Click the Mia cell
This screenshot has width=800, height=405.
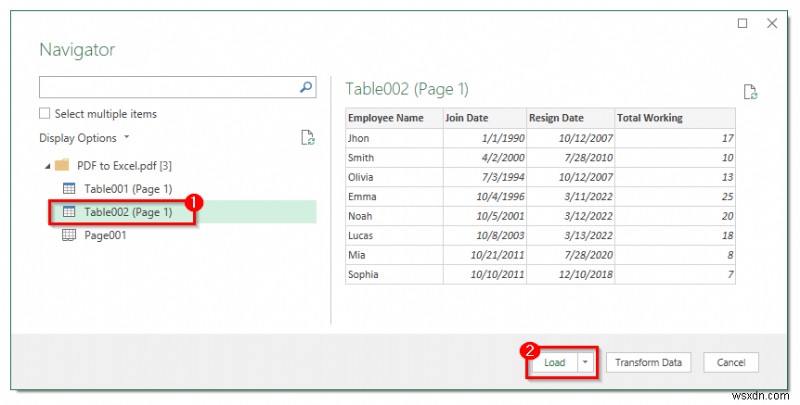[394, 255]
